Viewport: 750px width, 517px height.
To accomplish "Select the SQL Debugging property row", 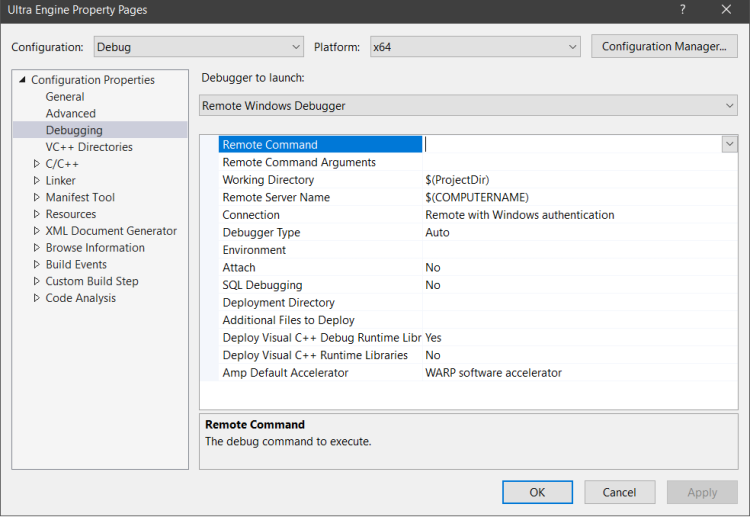I will [261, 285].
